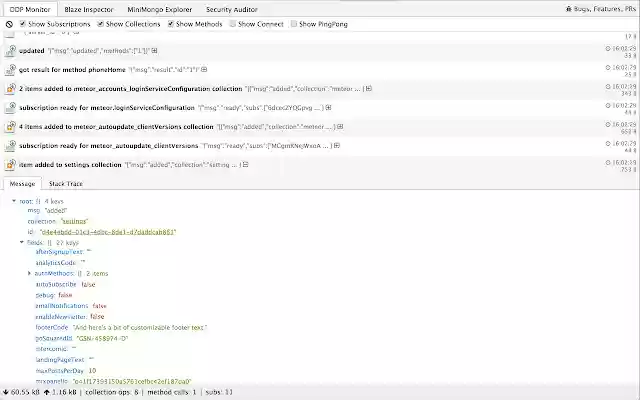This screenshot has width=640, height=400.
Task: Click 'subs: 11' in status bar
Action: pyautogui.click(x=219, y=392)
